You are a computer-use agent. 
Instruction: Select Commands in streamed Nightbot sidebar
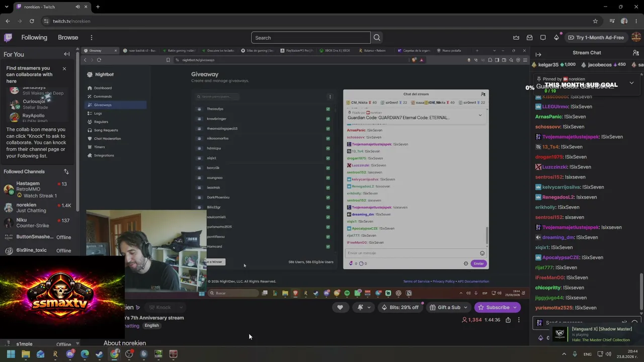point(103,97)
